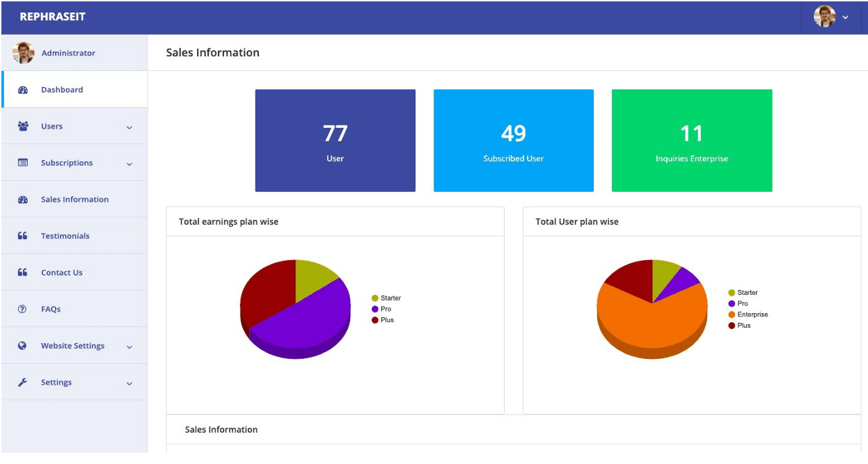
Task: Click the REPHRASEIT logo link
Action: pos(53,17)
